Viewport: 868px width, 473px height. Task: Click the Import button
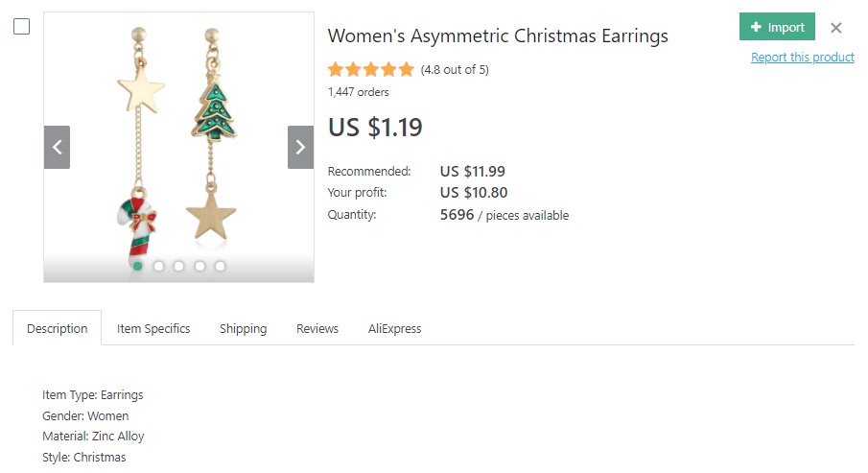pyautogui.click(x=777, y=27)
